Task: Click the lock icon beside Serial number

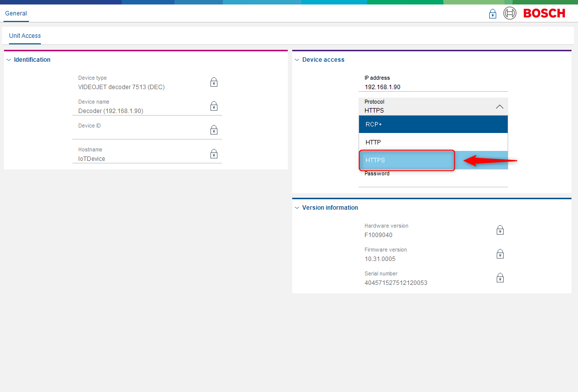Action: click(x=500, y=278)
